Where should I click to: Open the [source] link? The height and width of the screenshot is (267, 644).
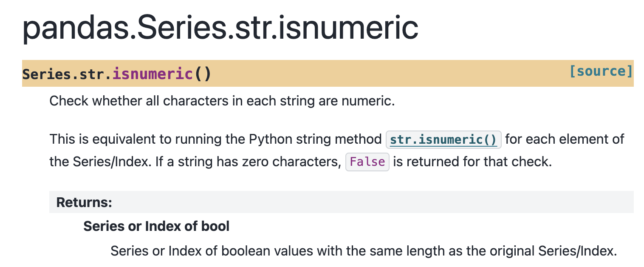point(601,71)
